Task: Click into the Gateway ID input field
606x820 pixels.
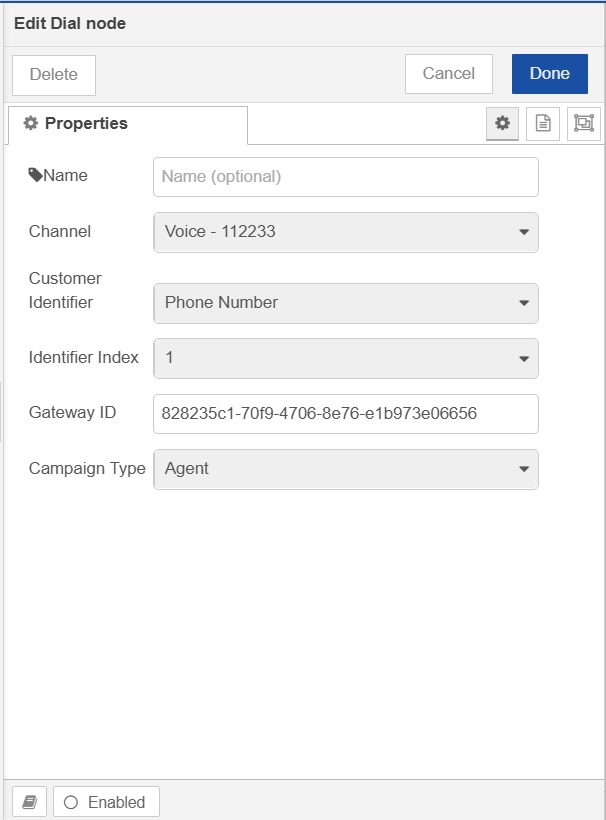Action: (x=346, y=414)
